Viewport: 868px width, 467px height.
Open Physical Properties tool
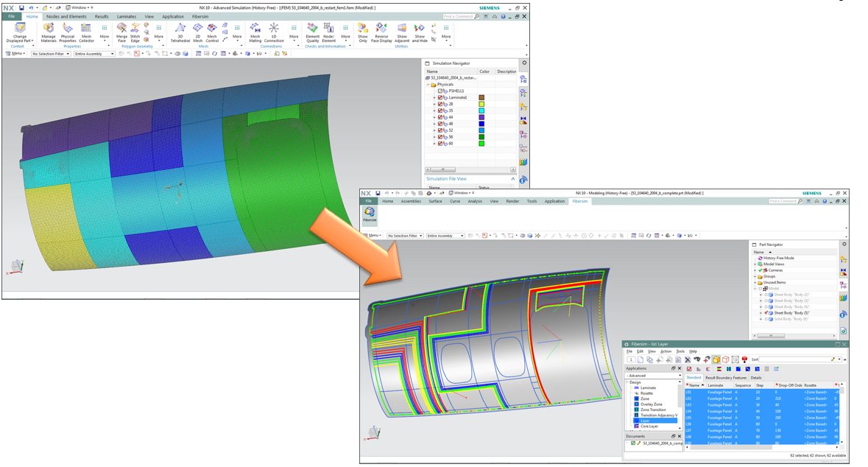(68, 32)
